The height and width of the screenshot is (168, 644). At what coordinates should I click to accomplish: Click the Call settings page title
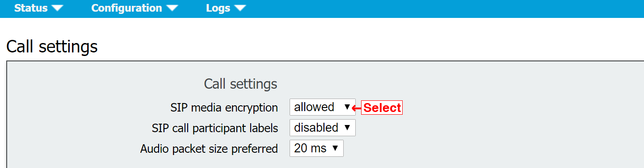[52, 46]
